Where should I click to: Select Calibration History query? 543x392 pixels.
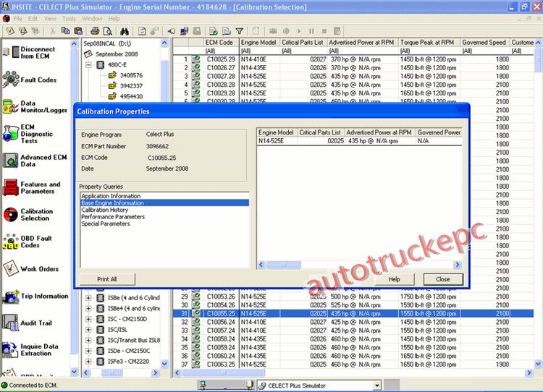coord(104,210)
